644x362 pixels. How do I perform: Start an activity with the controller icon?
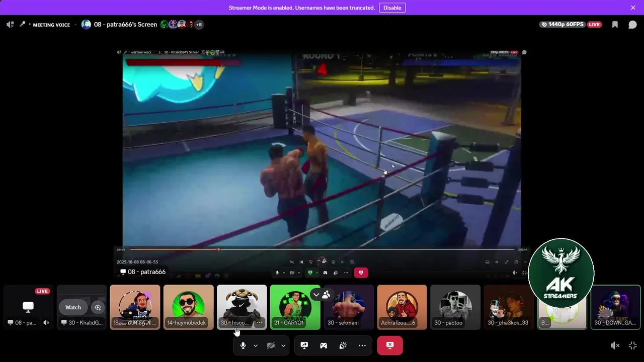pyautogui.click(x=324, y=345)
